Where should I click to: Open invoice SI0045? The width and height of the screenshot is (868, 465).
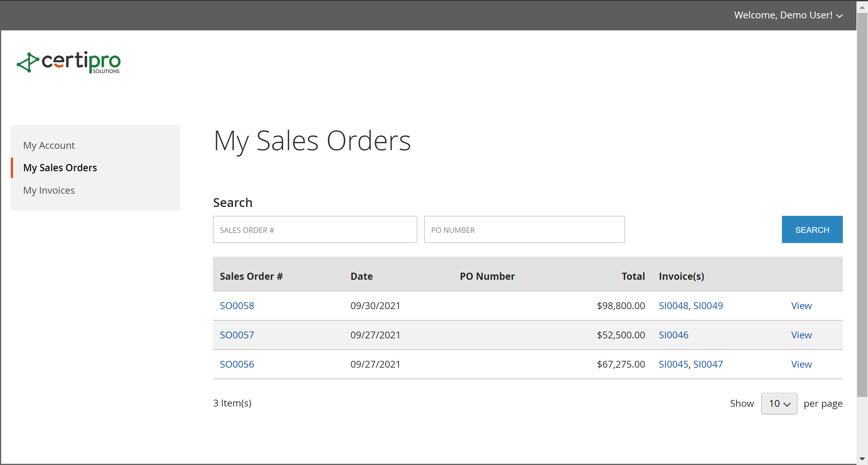click(673, 364)
